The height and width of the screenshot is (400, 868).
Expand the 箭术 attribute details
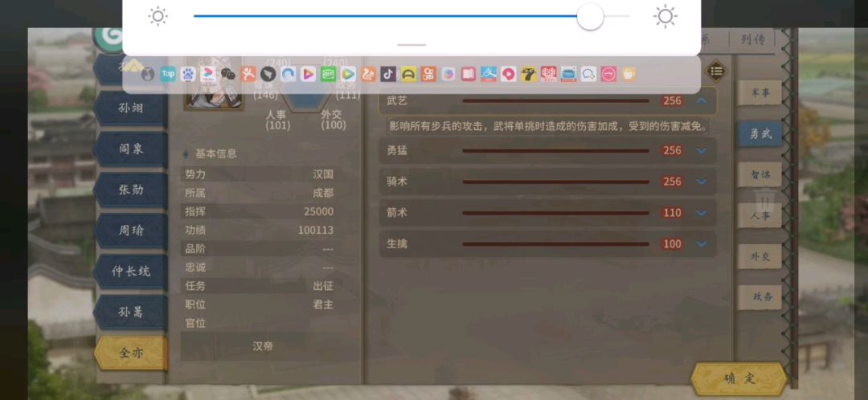click(x=702, y=212)
